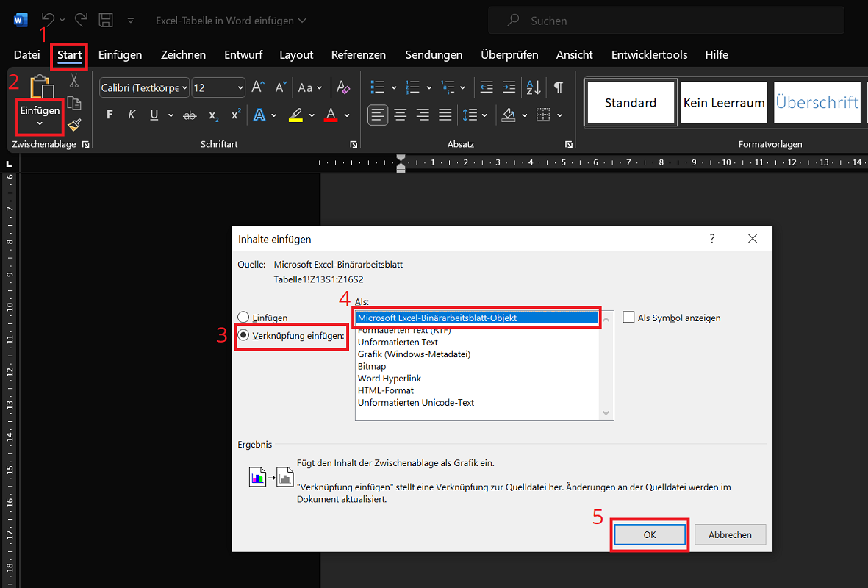
Task: Toggle bold F formatting
Action: coord(110,115)
